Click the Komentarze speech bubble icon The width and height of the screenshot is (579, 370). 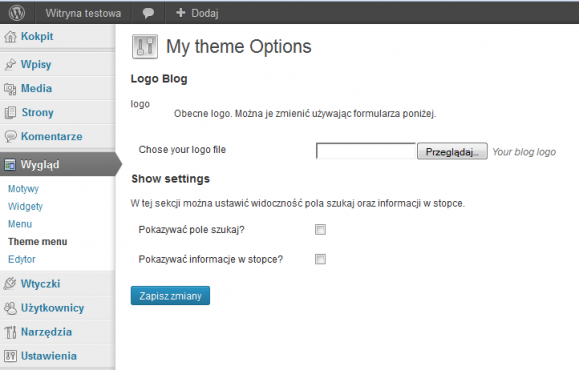point(10,136)
